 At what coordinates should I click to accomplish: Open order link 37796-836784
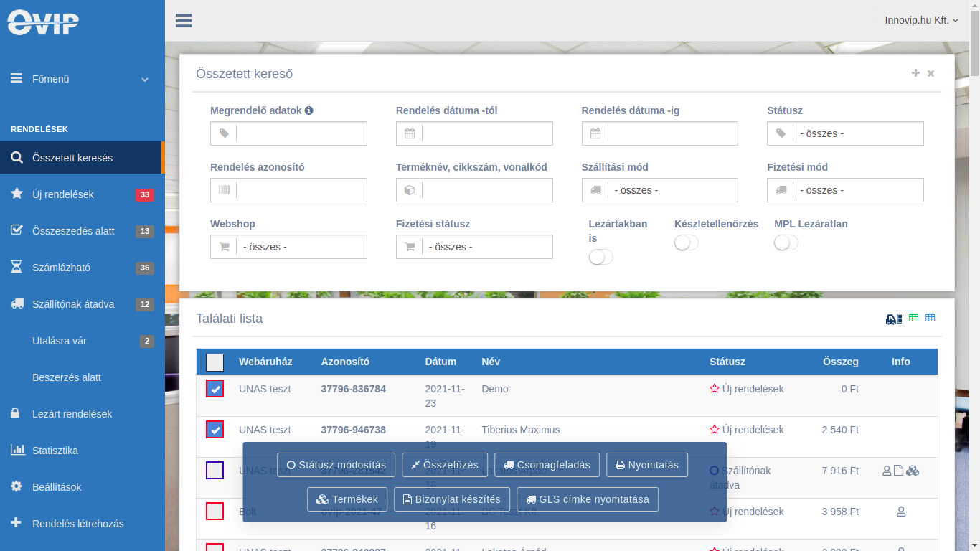pyautogui.click(x=354, y=389)
